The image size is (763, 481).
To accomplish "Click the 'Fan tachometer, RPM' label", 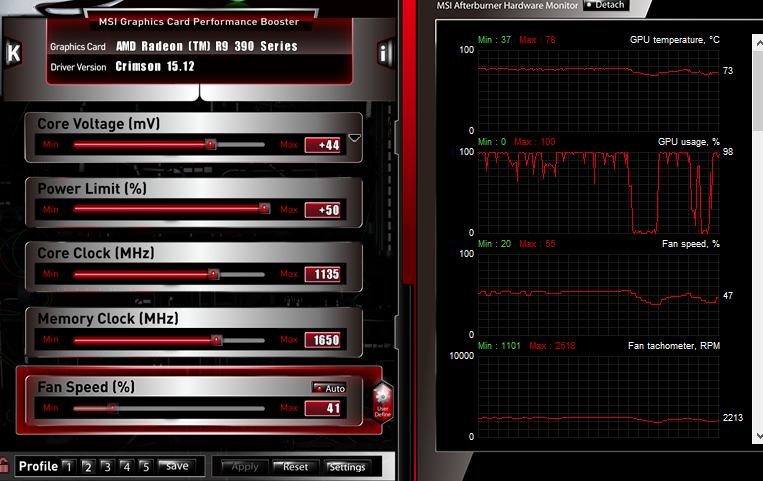I will (674, 346).
